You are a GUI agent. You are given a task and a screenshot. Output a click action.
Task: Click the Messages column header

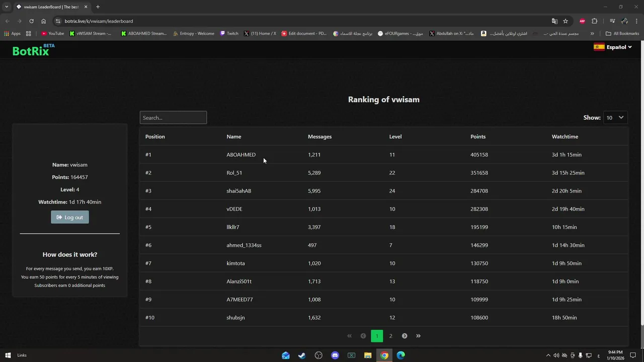coord(319,137)
